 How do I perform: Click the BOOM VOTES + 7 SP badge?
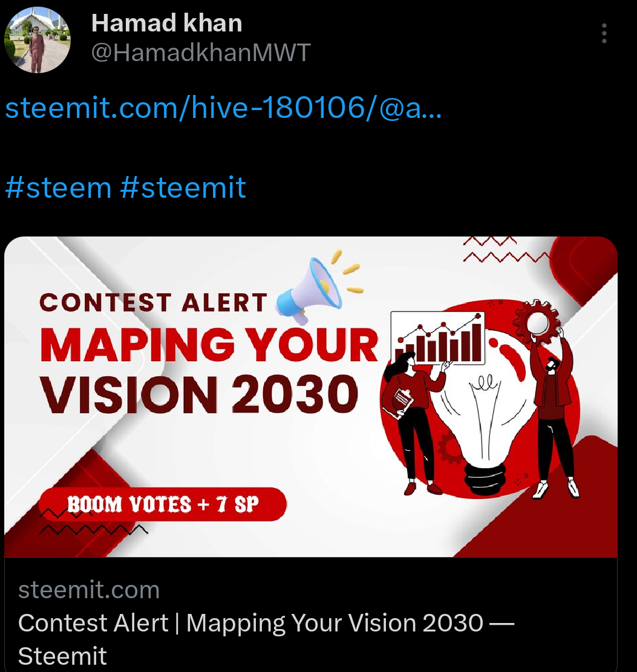point(163,504)
